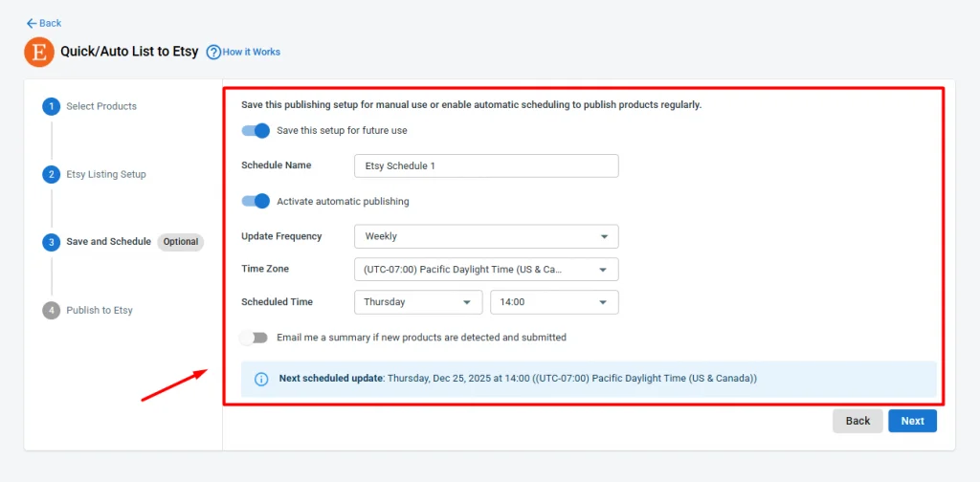Click the Scheduled Time label

(277, 301)
